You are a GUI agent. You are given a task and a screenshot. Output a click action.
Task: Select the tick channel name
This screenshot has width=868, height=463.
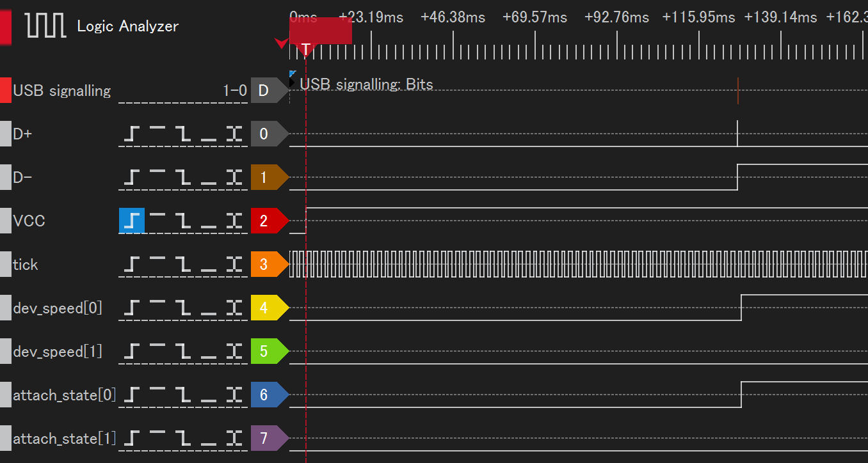click(x=26, y=264)
